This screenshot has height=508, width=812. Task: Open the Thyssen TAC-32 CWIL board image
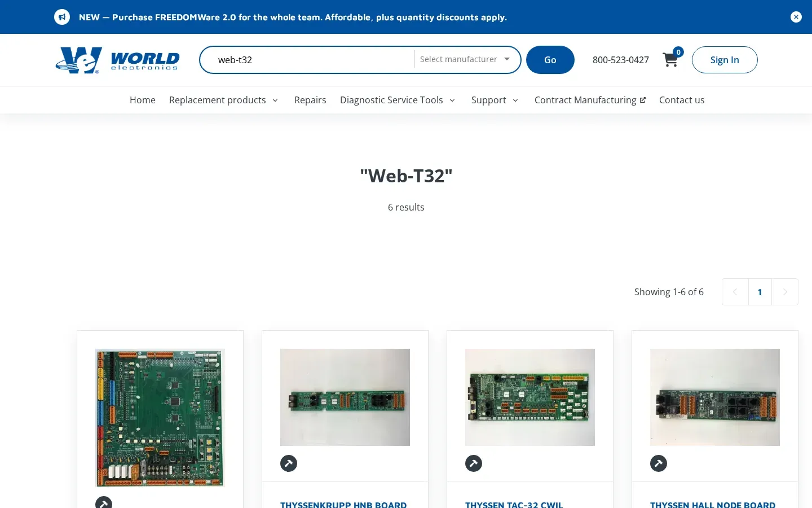pos(530,397)
